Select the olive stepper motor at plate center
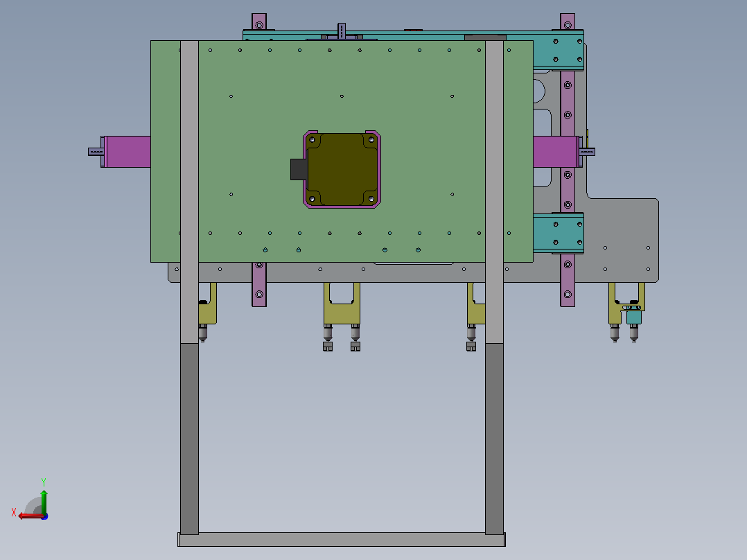 tap(342, 169)
